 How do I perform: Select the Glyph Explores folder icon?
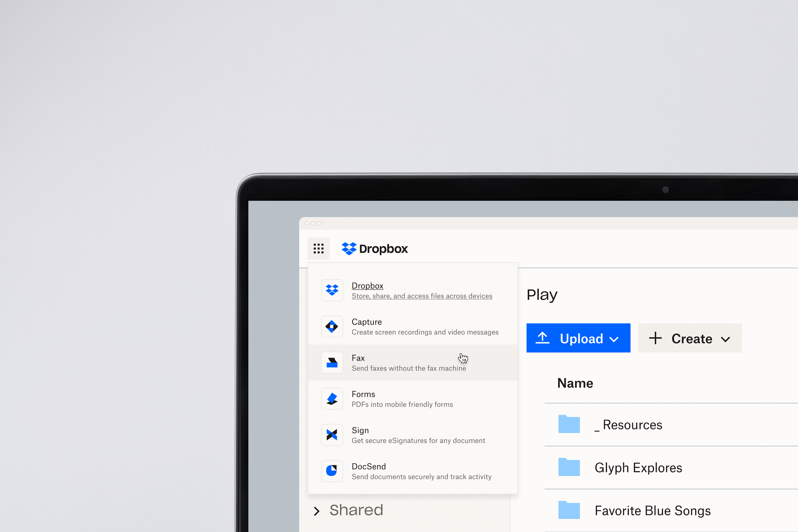(569, 467)
